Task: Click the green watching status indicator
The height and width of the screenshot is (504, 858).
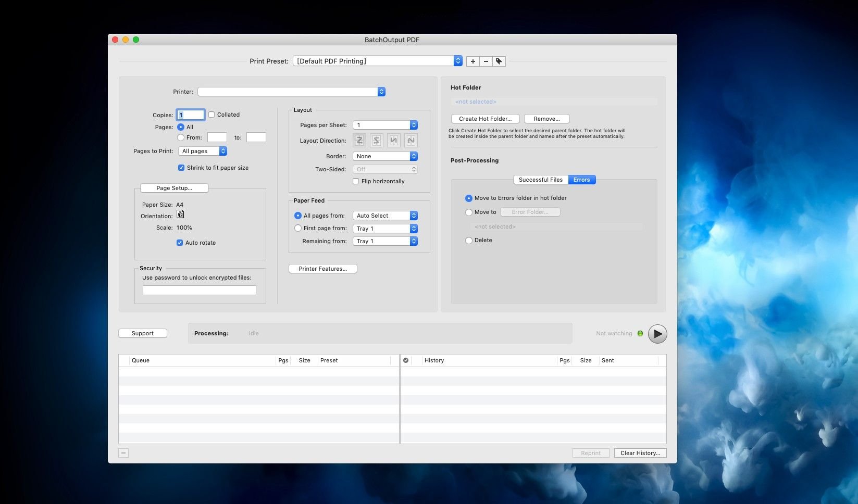Action: pos(640,334)
